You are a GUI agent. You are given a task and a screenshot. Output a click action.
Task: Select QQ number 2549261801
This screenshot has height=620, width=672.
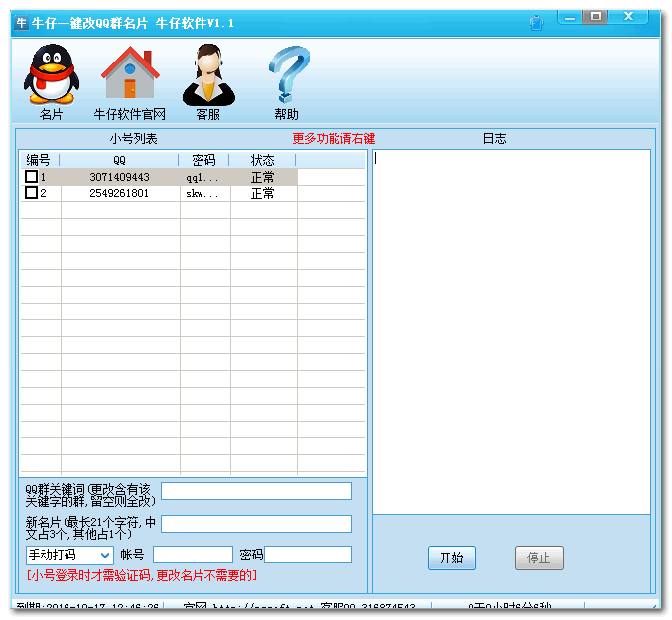(119, 193)
